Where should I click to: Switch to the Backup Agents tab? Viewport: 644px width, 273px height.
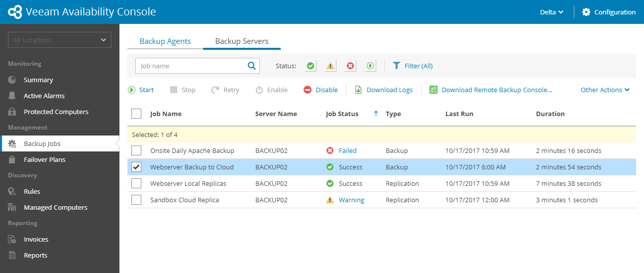point(165,41)
